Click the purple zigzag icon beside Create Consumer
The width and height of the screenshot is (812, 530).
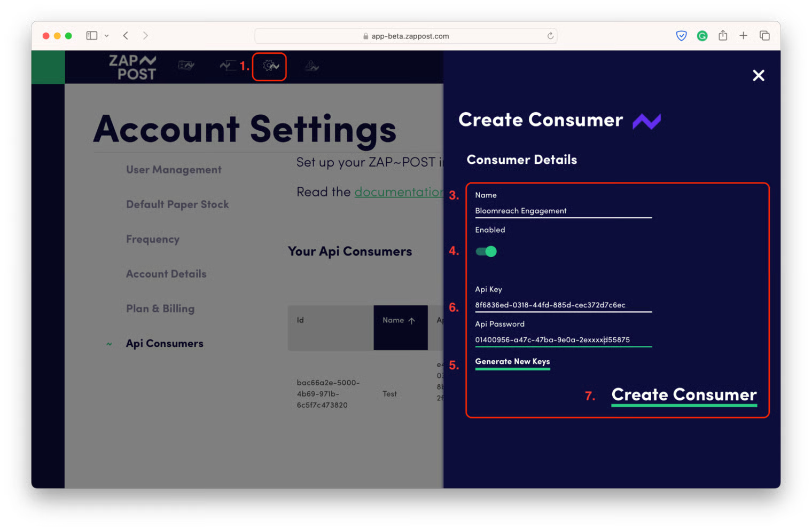tap(647, 121)
